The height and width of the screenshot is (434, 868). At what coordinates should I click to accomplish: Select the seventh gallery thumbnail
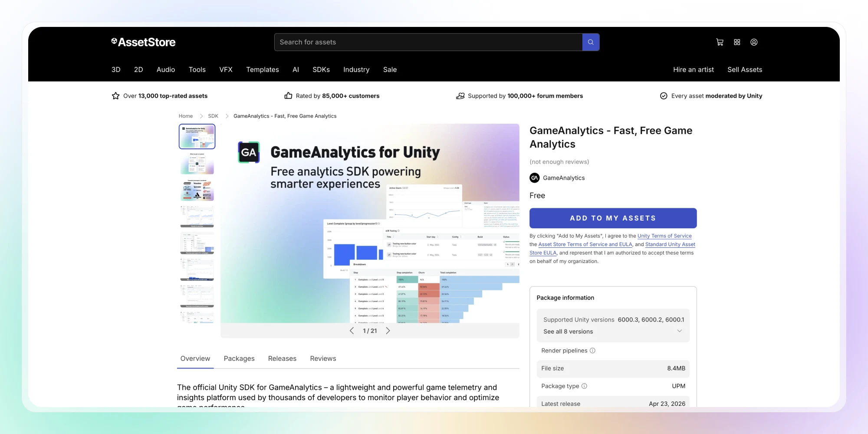pyautogui.click(x=197, y=296)
